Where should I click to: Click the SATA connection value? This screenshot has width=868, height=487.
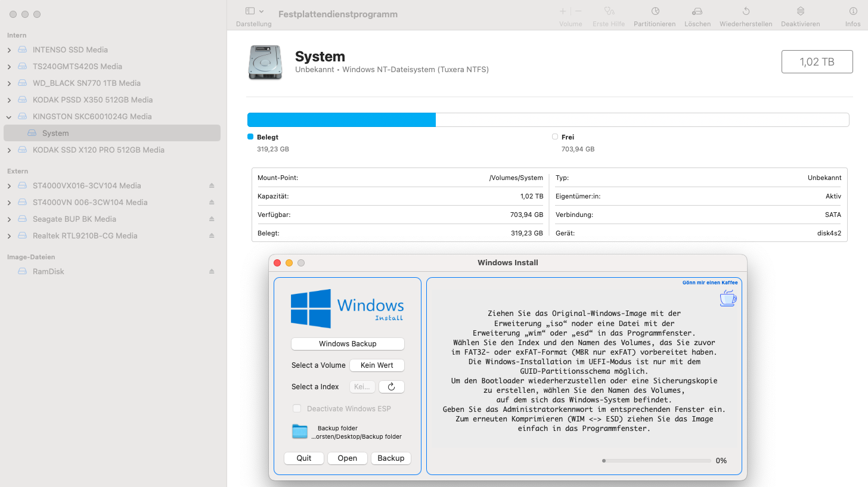click(x=833, y=215)
